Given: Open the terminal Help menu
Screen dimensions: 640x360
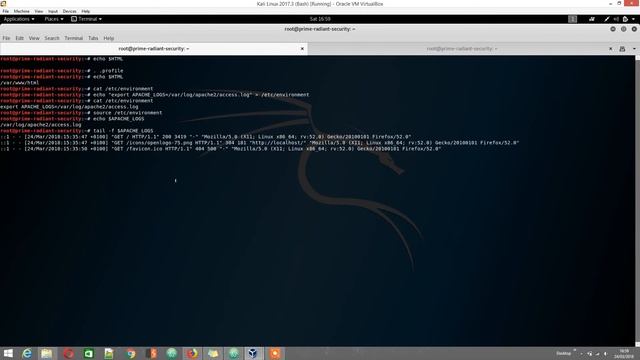Looking at the screenshot, I should [109, 38].
